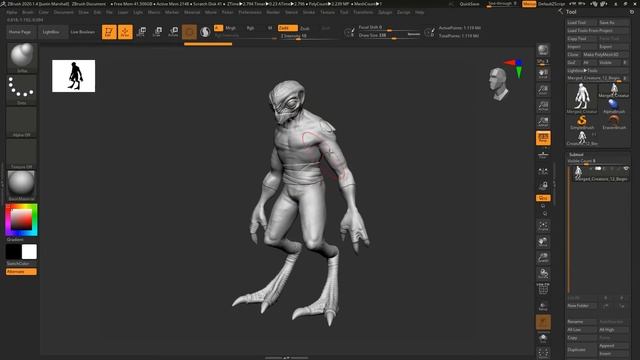
Task: Toggle Local Symmetry icon
Action: pos(543,171)
